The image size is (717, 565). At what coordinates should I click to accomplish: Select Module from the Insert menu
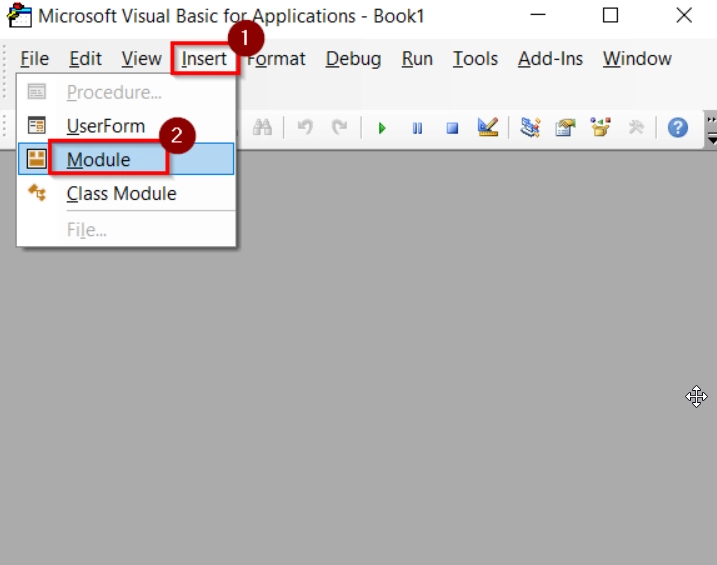[x=98, y=159]
